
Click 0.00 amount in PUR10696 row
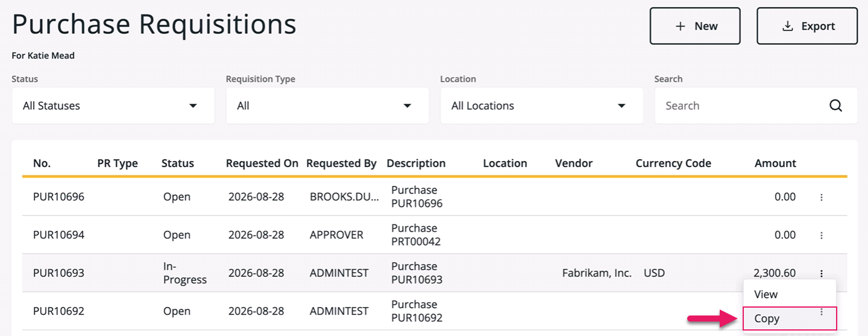click(785, 197)
